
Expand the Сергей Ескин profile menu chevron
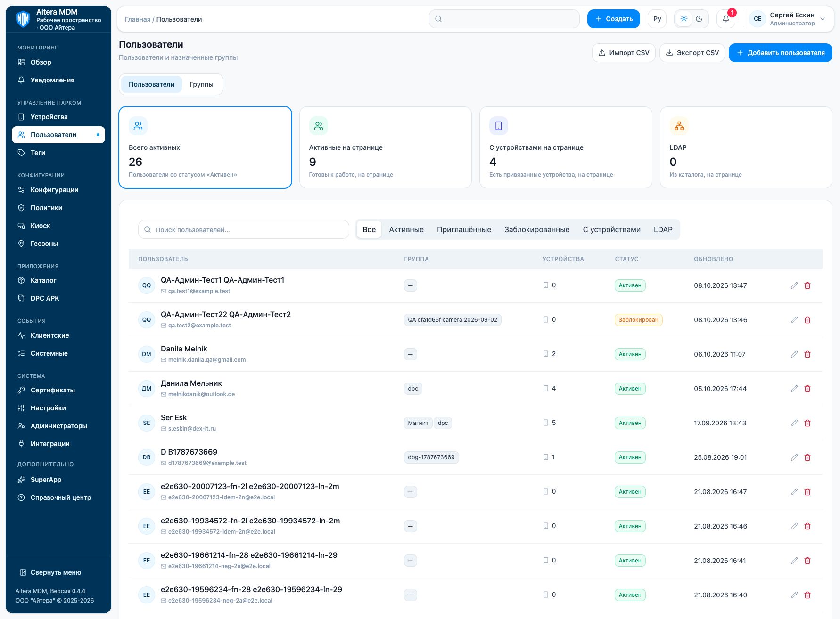pos(823,19)
